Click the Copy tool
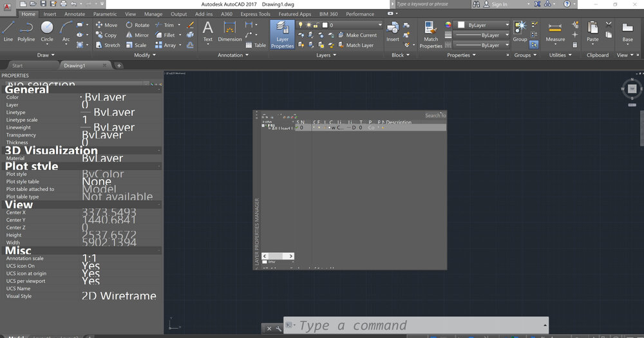The image size is (644, 338). [x=106, y=35]
